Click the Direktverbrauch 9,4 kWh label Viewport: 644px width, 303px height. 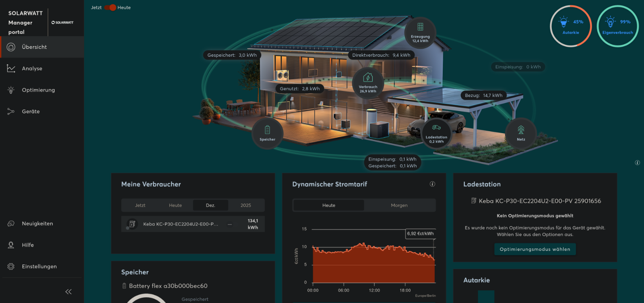tap(381, 55)
